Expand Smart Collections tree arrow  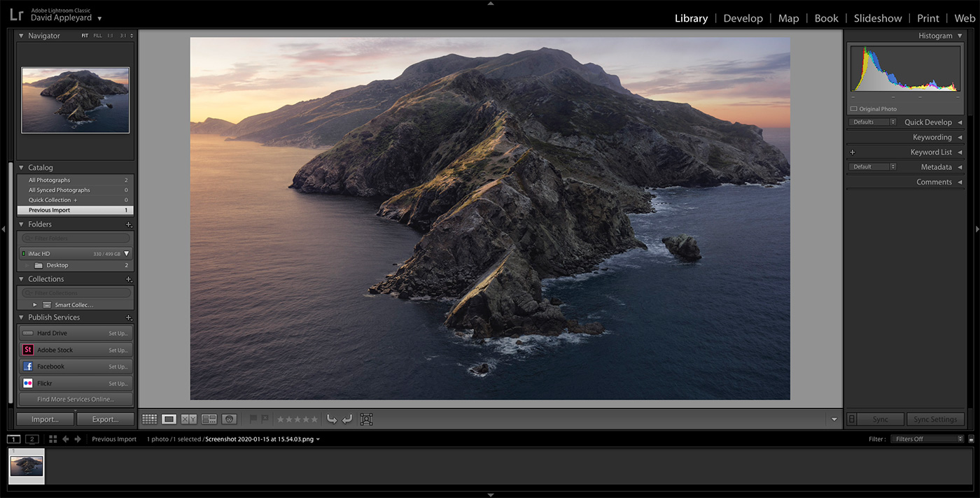point(35,305)
